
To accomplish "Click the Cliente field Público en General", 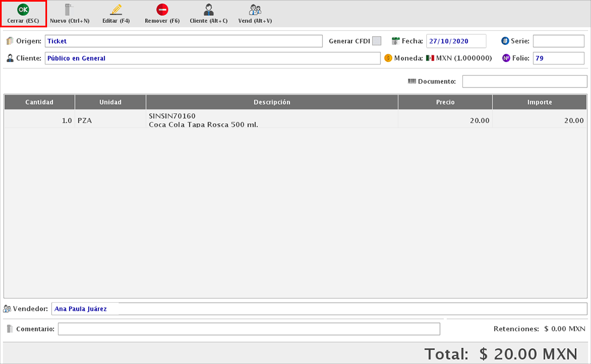I will click(212, 58).
